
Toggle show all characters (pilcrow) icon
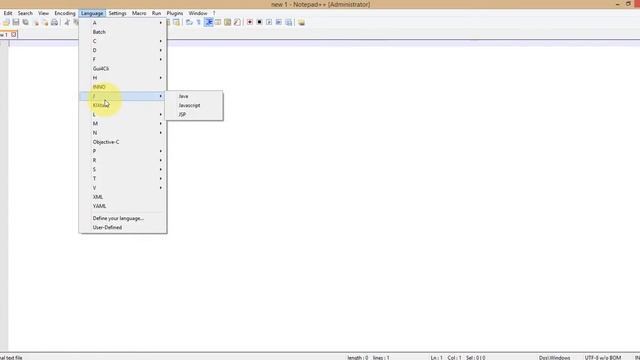199,22
